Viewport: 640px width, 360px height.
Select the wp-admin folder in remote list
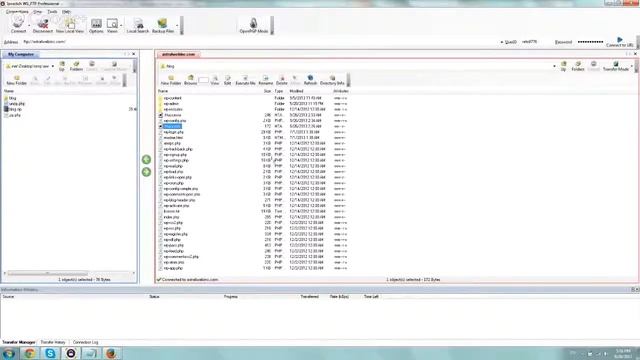tap(171, 104)
